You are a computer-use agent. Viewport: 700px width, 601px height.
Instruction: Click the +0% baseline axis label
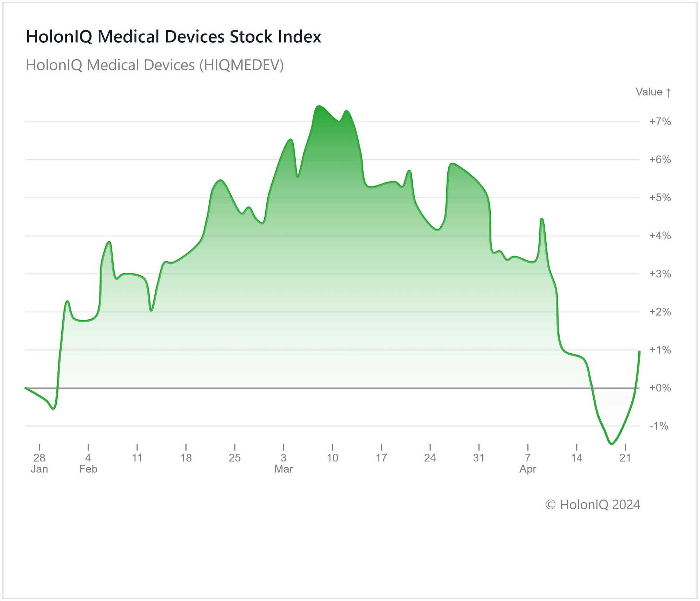[x=660, y=388]
